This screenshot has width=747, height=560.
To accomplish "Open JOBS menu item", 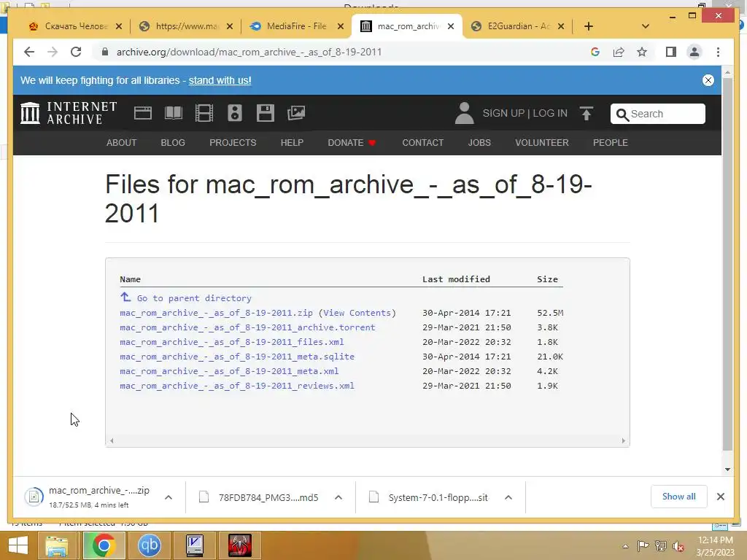I will coord(479,142).
